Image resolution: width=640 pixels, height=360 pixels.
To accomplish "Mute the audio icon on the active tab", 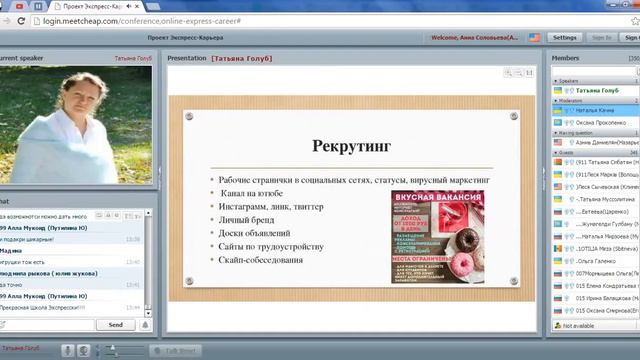I will click(x=129, y=7).
